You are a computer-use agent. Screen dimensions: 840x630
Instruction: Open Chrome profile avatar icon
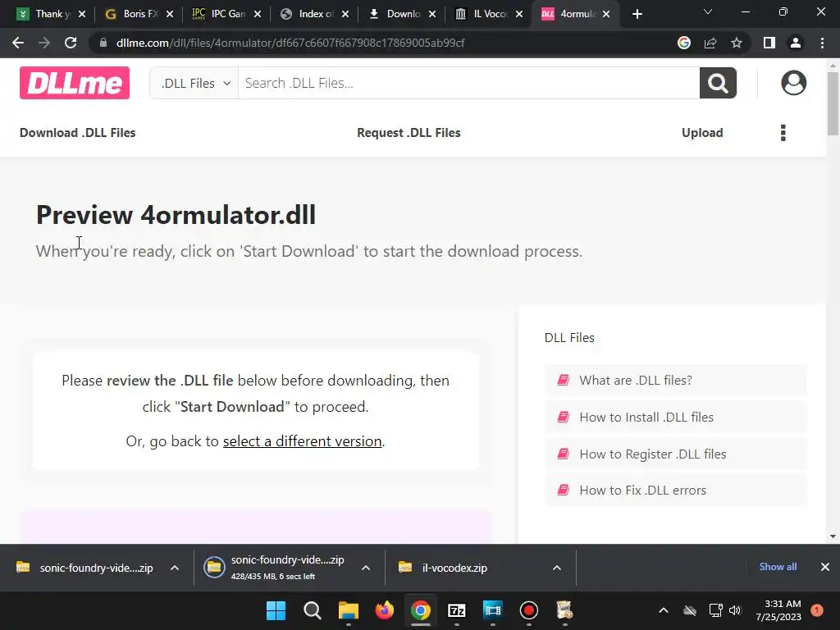pos(796,43)
